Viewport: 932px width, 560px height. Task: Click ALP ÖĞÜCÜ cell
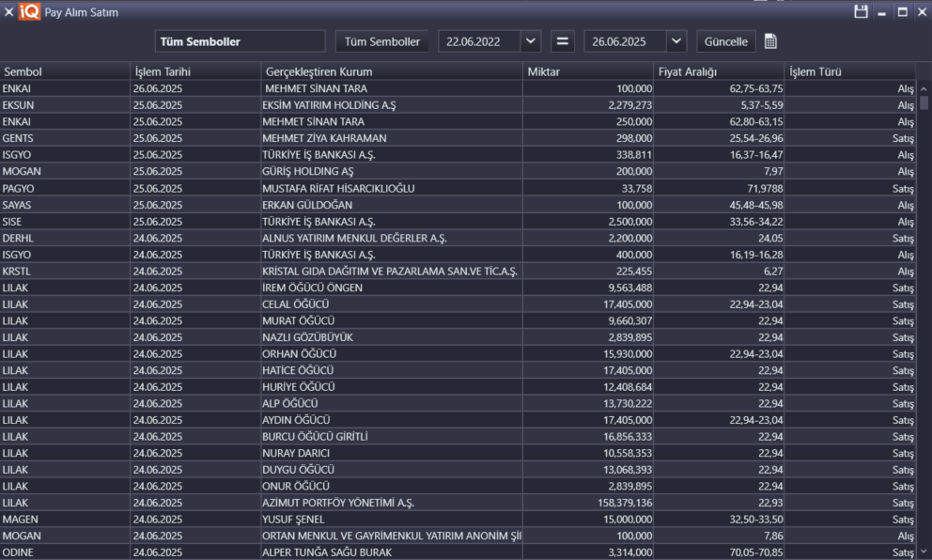click(x=392, y=403)
